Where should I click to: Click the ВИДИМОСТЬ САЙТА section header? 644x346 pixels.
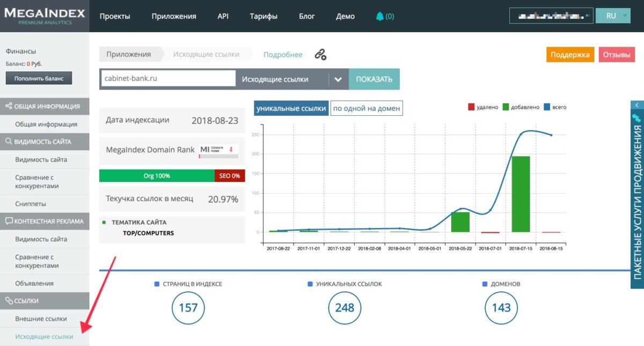pyautogui.click(x=45, y=142)
